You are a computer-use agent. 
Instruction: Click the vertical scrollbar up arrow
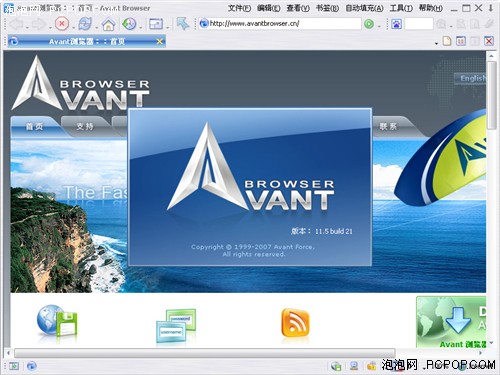(x=491, y=56)
